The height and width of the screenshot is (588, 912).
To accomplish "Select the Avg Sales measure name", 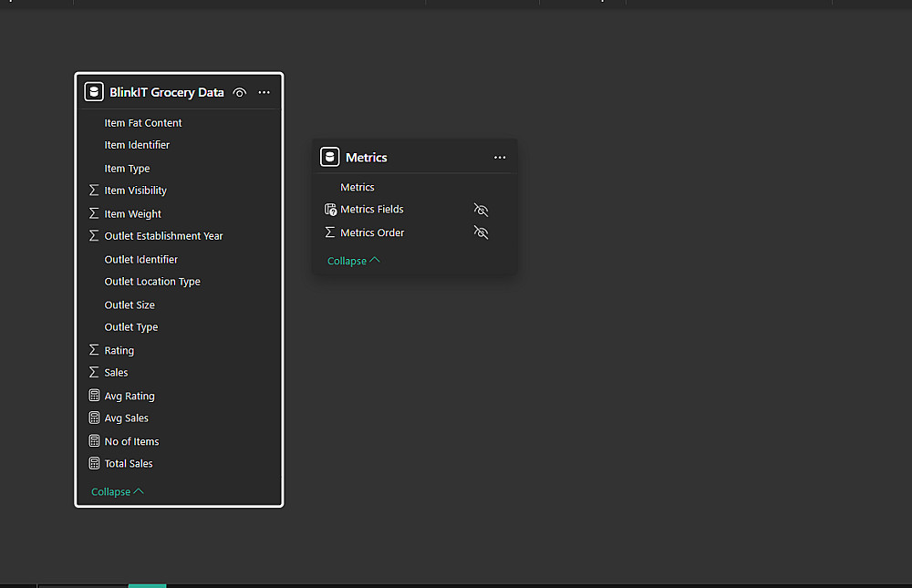I will [126, 418].
